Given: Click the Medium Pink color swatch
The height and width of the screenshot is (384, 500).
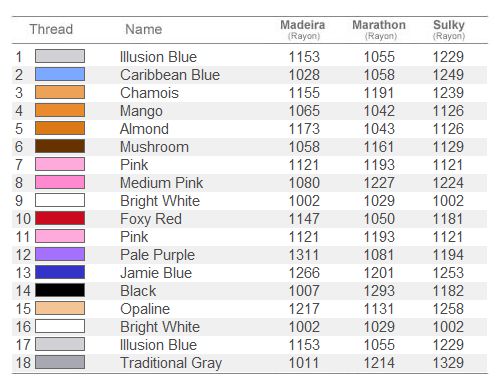Looking at the screenshot, I should tap(60, 182).
